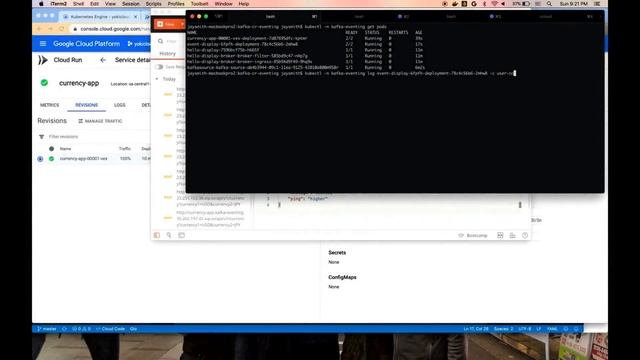Open the project selector dropdown
This screenshot has width=640, height=360.
[x=138, y=44]
